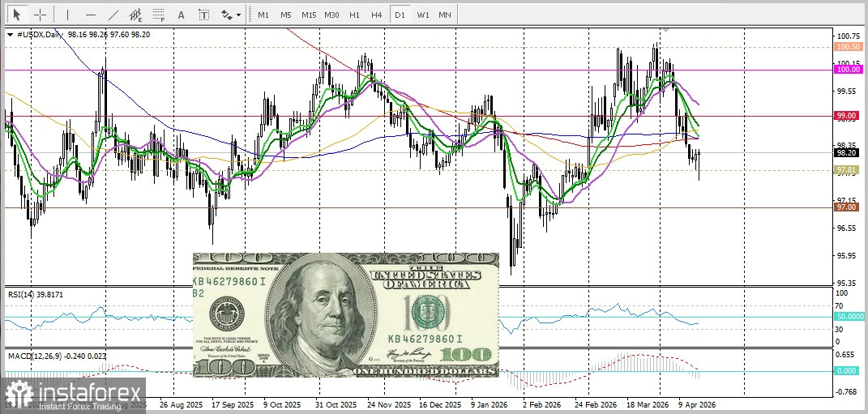Viewport: 868px width, 414px height.
Task: Click the 95.95 price scale value
Action: pyautogui.click(x=846, y=256)
